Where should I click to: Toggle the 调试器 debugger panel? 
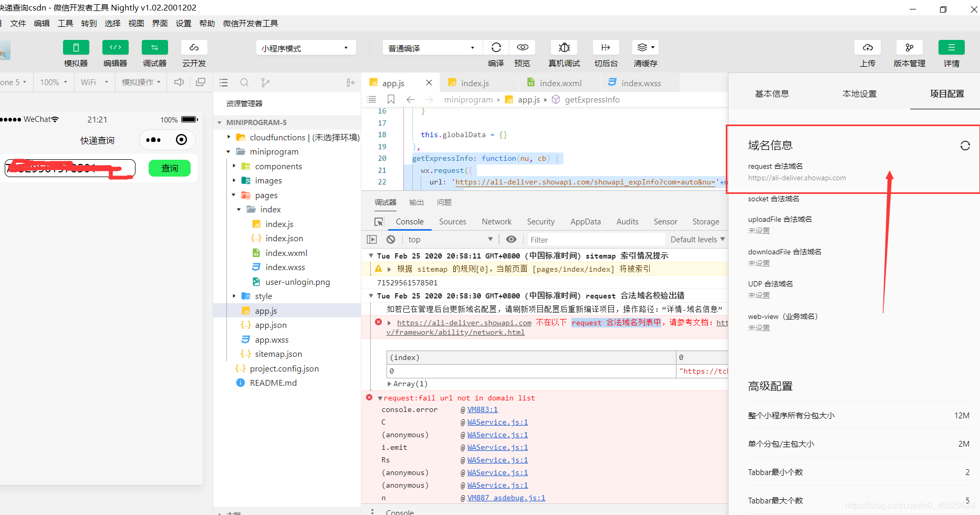click(x=155, y=48)
